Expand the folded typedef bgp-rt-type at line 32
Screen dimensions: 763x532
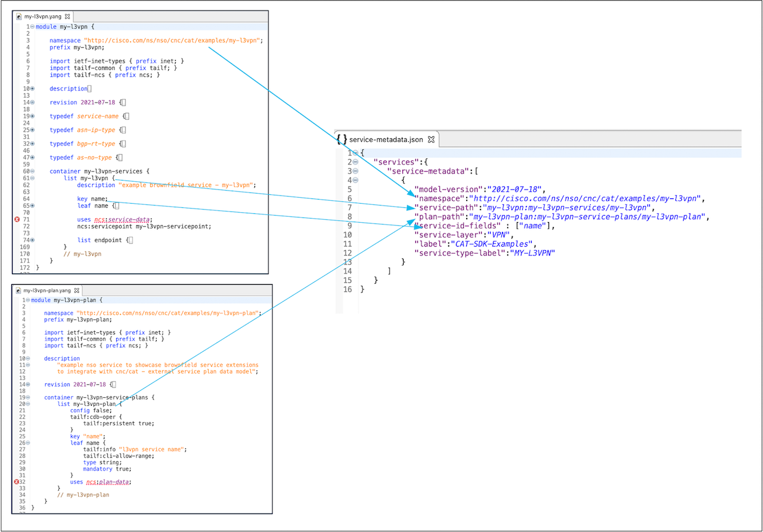(32, 144)
